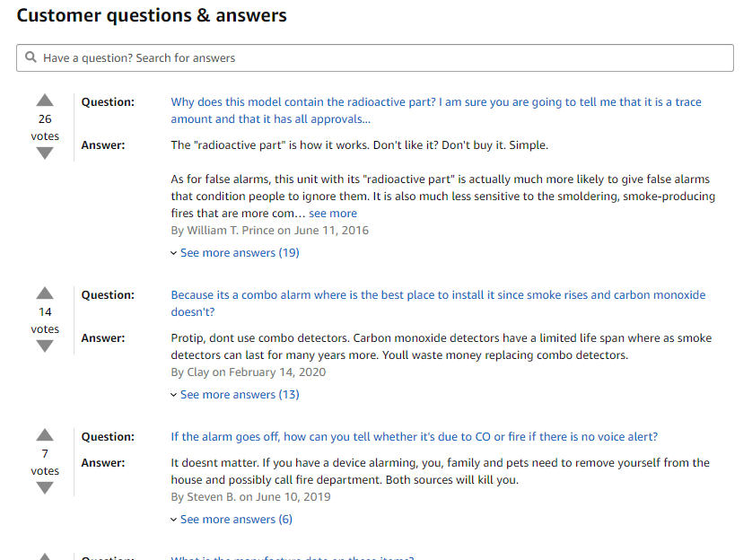Reveal the truncated answer via see more
The width and height of the screenshot is (752, 560).
pyautogui.click(x=333, y=213)
